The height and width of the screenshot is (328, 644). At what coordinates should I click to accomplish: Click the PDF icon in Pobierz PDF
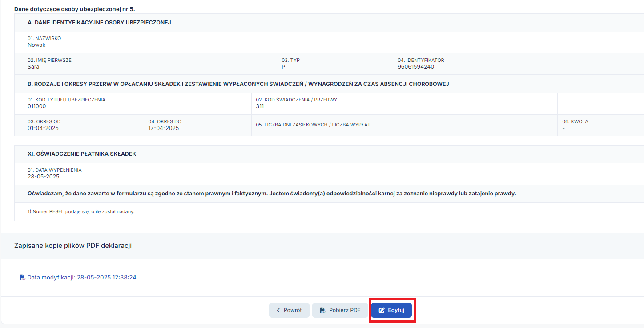click(x=322, y=310)
